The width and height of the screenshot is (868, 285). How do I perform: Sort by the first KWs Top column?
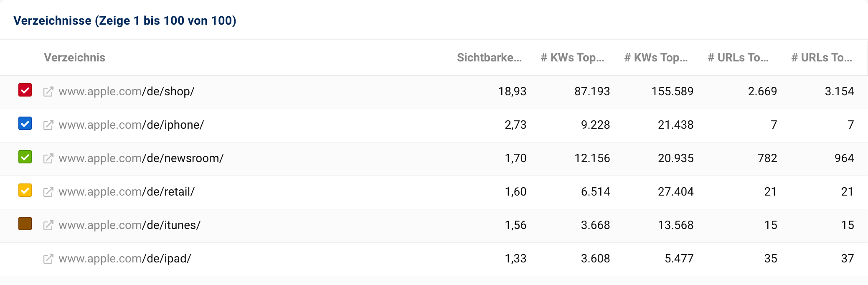pos(572,58)
